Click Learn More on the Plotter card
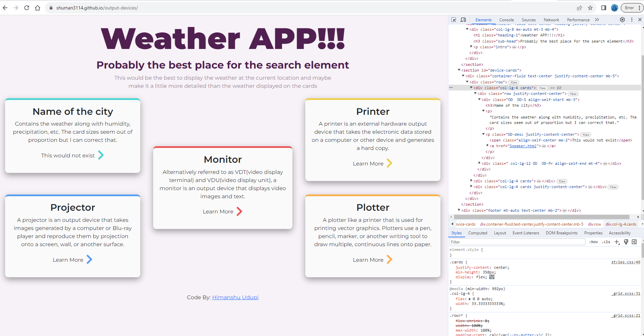The width and height of the screenshot is (644, 336). point(368,260)
